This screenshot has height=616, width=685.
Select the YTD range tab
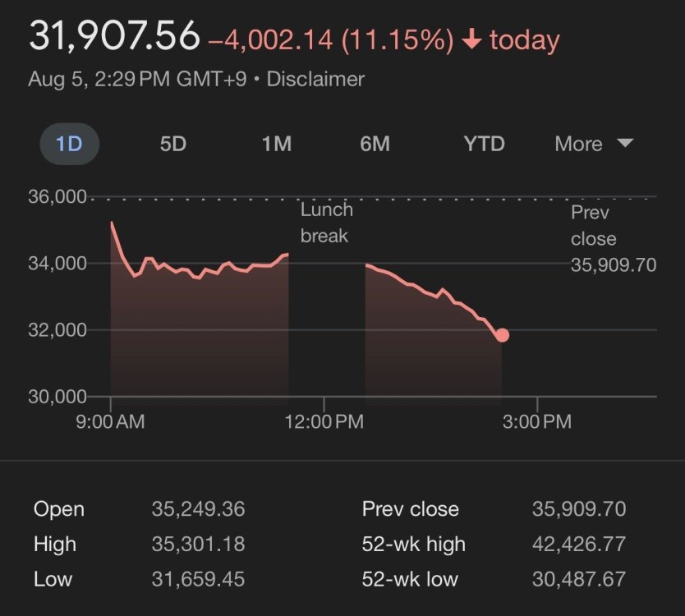(x=484, y=145)
